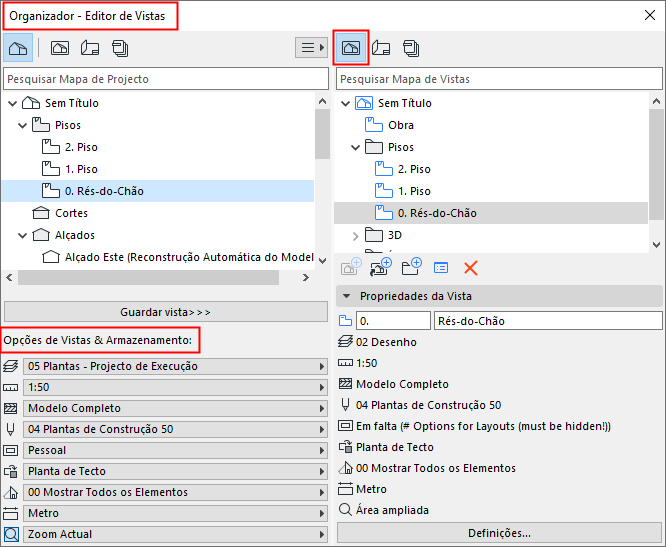Click the layer combination icon beside 05 Plantas
Image resolution: width=666 pixels, height=547 pixels.
11,366
